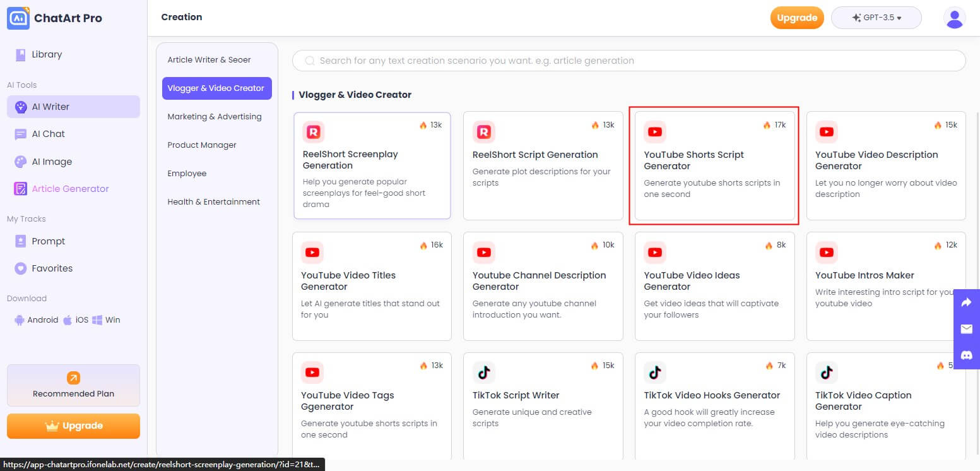Open YouTube Video Ideas Generator card
980x471 pixels.
[714, 287]
